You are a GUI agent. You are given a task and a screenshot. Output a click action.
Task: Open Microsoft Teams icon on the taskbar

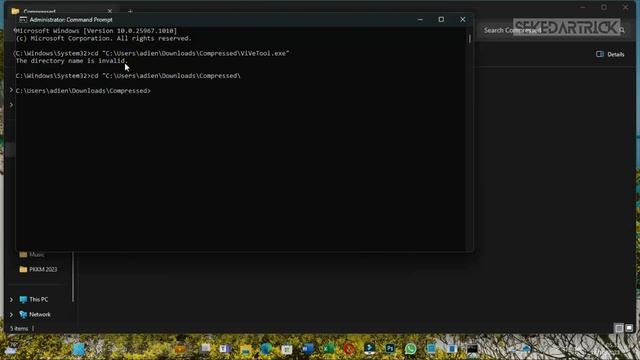point(225,349)
